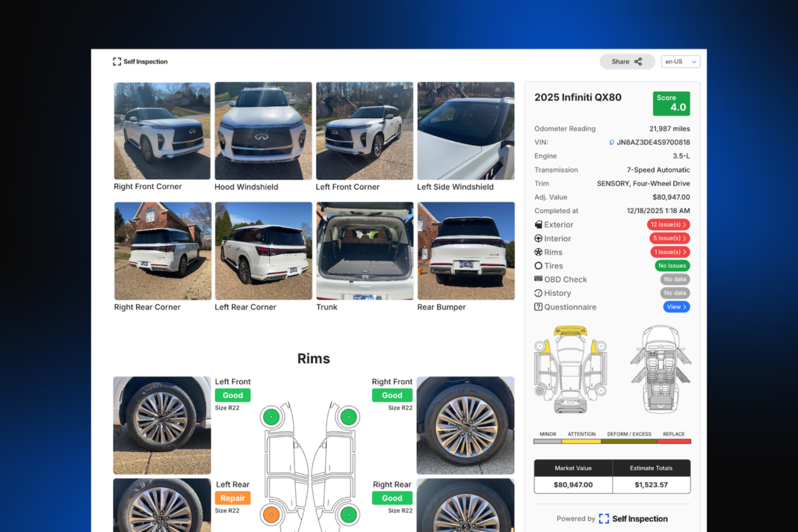This screenshot has width=798, height=532.
Task: Open the Hood Windshield photo
Action: 263,131
